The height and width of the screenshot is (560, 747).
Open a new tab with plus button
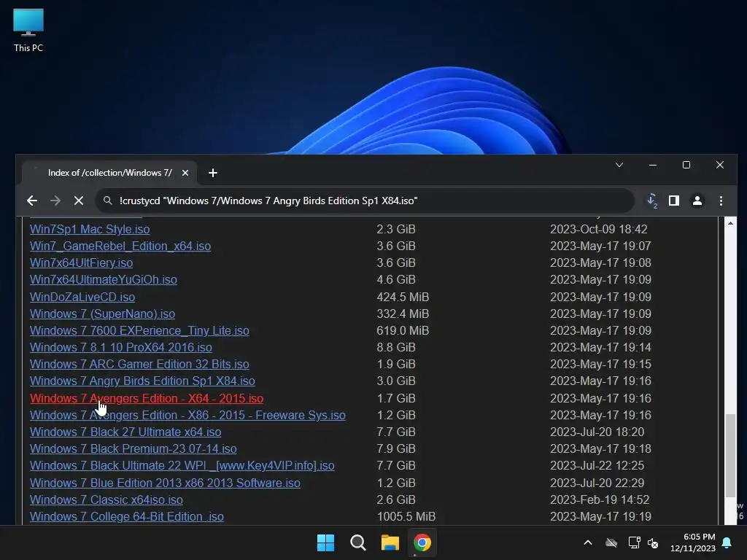pyautogui.click(x=213, y=173)
